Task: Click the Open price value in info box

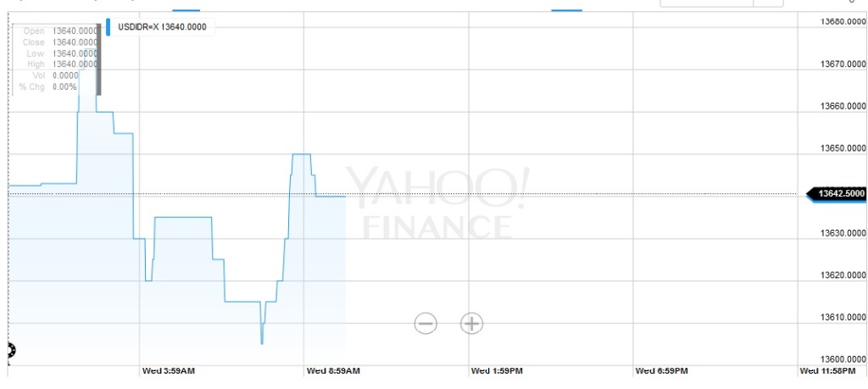Action: click(75, 31)
